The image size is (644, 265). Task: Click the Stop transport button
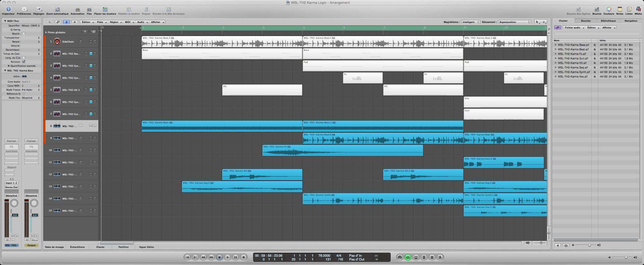click(x=219, y=257)
